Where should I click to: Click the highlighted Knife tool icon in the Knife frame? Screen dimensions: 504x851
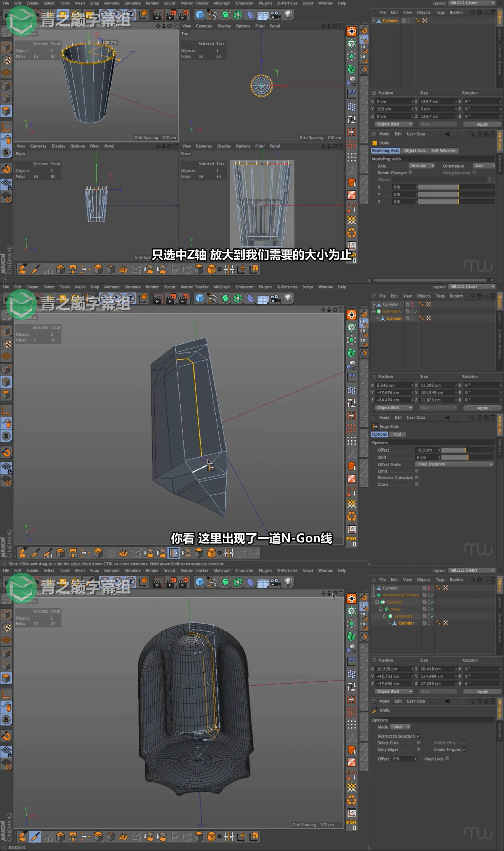point(35,836)
